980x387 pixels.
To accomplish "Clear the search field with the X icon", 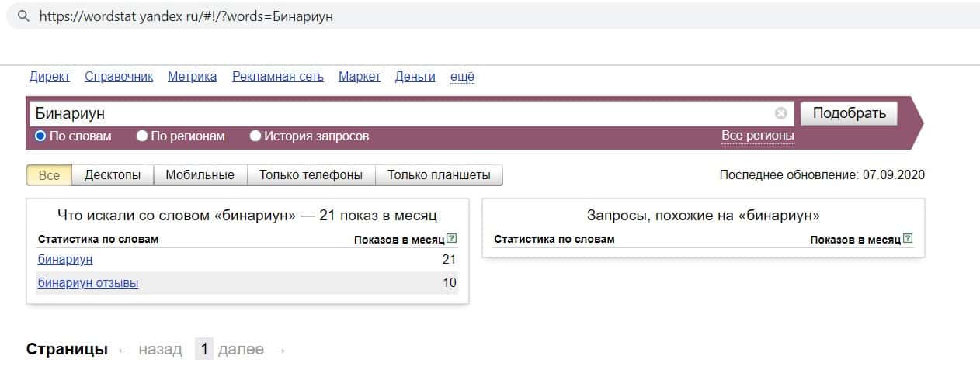I will click(x=780, y=114).
